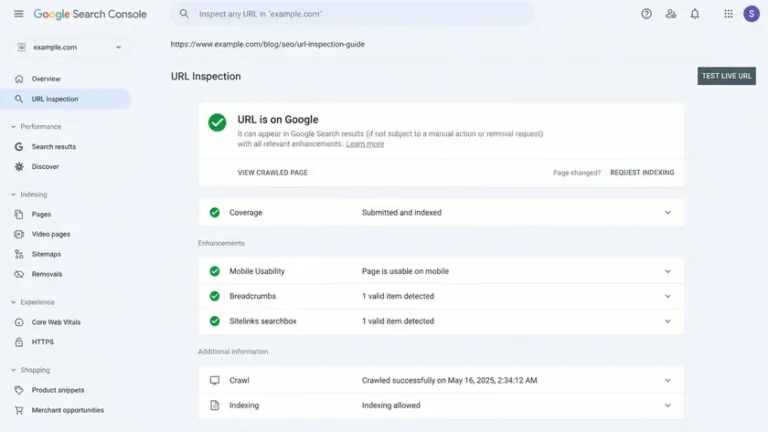This screenshot has height=432, width=768.
Task: Expand the Breadcrumbs row chevron
Action: point(668,296)
